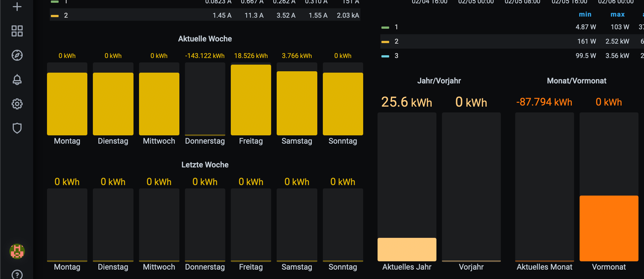Image resolution: width=644 pixels, height=279 pixels.
Task: Click the Freitag bar showing 18.526 kWh
Action: click(x=251, y=100)
